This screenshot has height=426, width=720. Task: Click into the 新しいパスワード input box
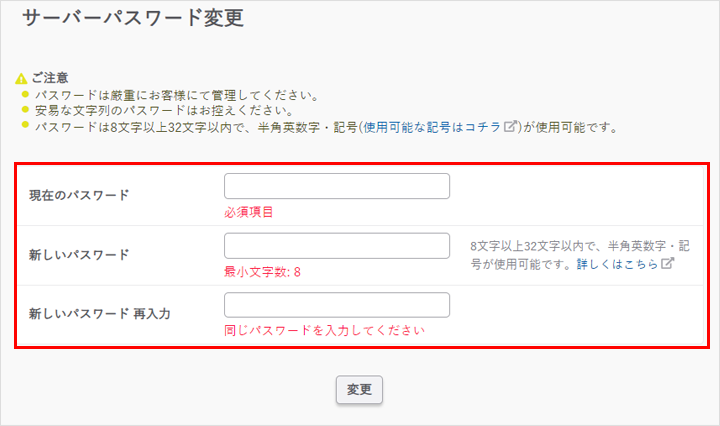[x=337, y=246]
